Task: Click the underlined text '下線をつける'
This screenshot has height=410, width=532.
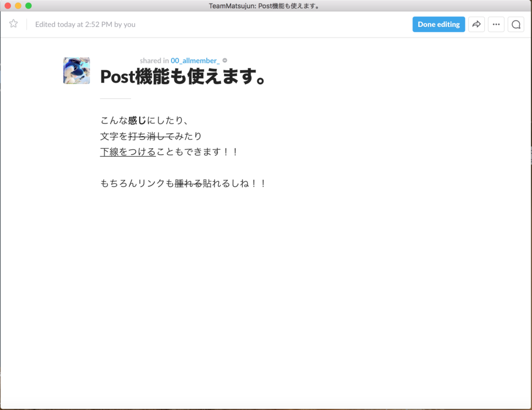Action: tap(128, 152)
